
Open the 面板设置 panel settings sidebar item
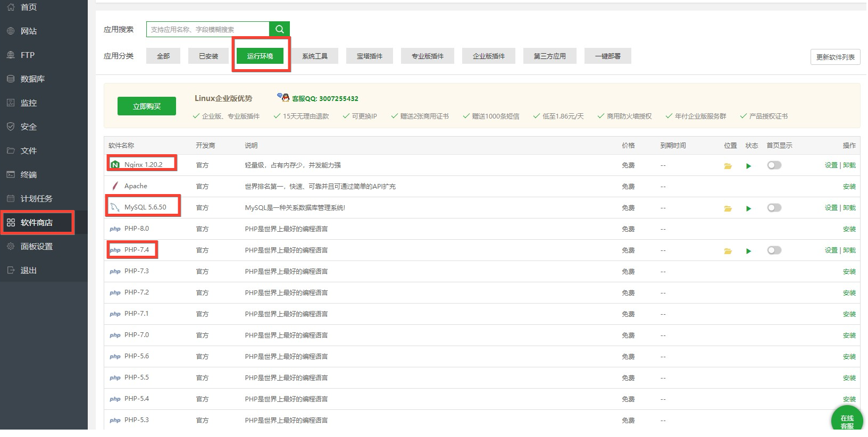(x=36, y=246)
